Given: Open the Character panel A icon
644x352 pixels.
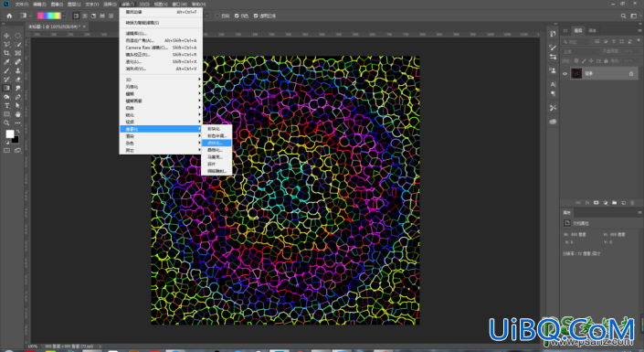Looking at the screenshot, I should (x=553, y=84).
